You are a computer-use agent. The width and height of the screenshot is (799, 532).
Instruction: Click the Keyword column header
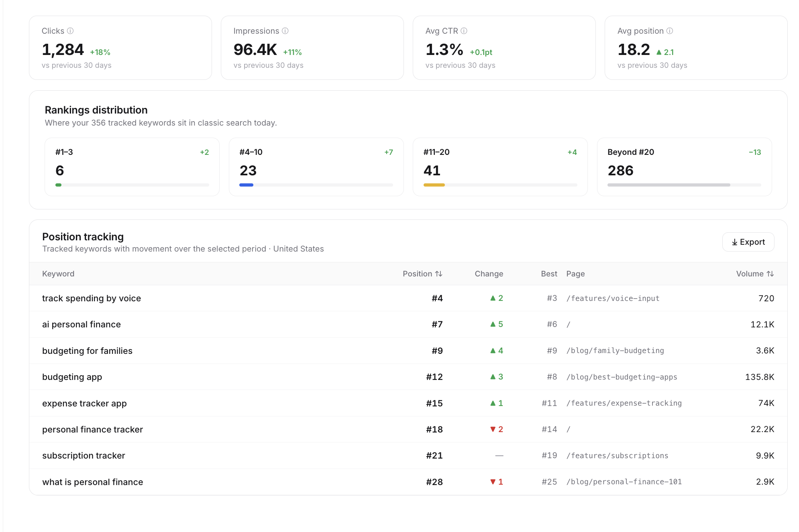58,274
